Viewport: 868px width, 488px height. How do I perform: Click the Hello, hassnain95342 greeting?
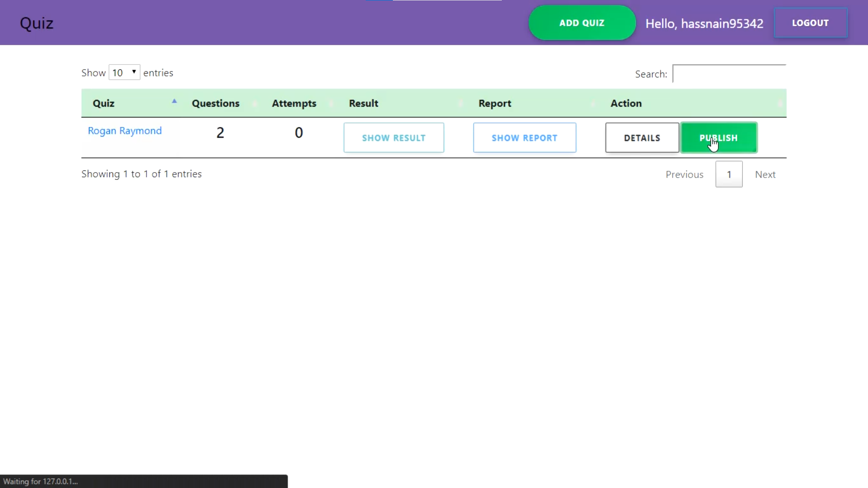click(704, 23)
